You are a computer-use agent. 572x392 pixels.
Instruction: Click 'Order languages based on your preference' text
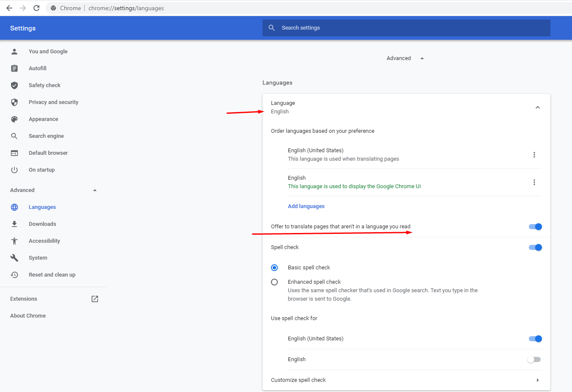click(323, 131)
